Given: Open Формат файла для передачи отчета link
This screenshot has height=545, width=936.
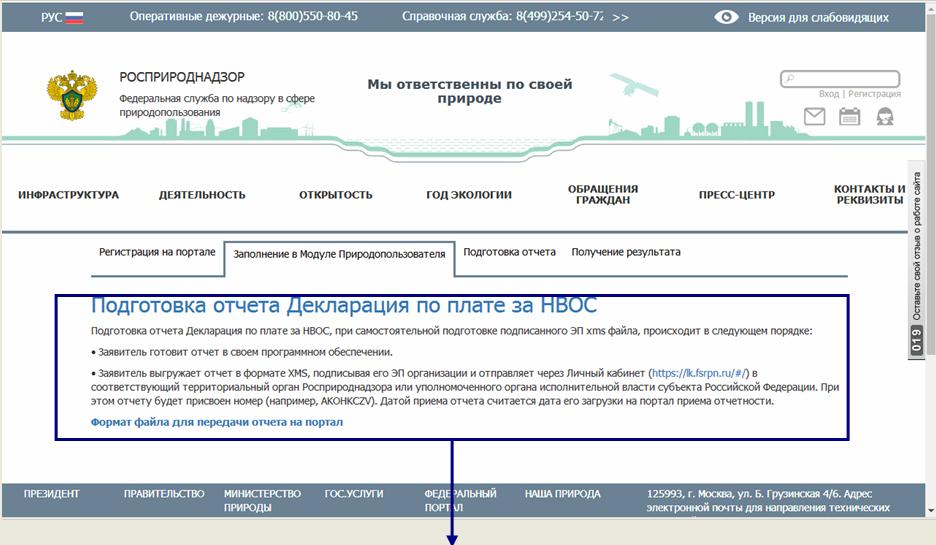Looking at the screenshot, I should [x=217, y=422].
